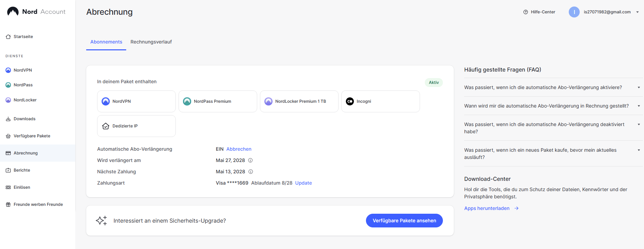The width and height of the screenshot is (644, 249).
Task: Click the NordLocker Premium 1 TB icon
Action: pos(268,101)
